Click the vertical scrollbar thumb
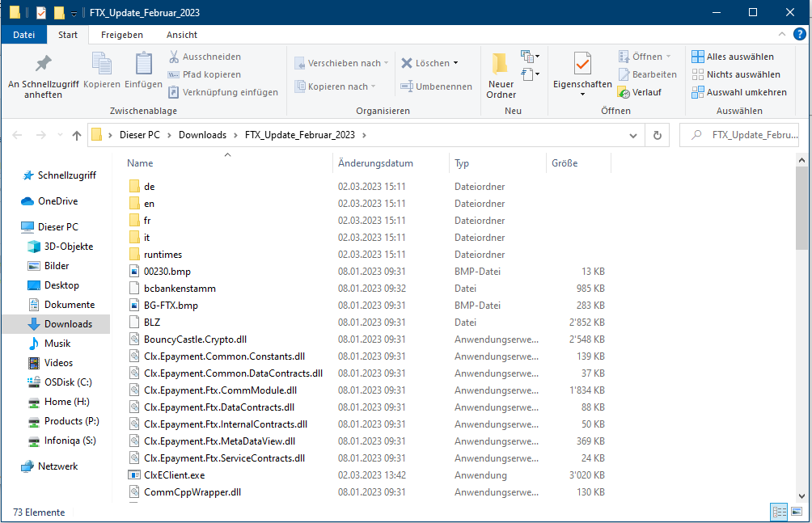The width and height of the screenshot is (812, 523). click(801, 209)
